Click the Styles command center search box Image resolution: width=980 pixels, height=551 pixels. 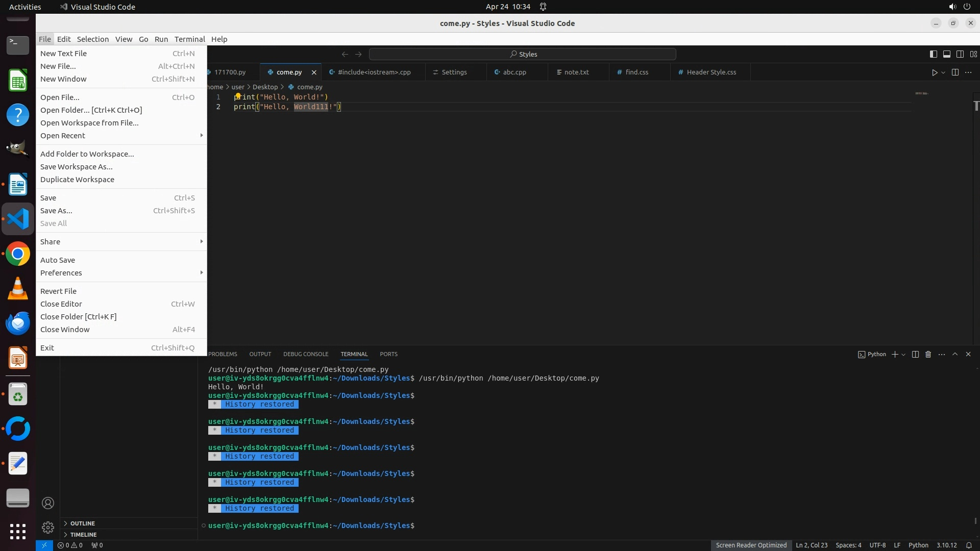[523, 54]
